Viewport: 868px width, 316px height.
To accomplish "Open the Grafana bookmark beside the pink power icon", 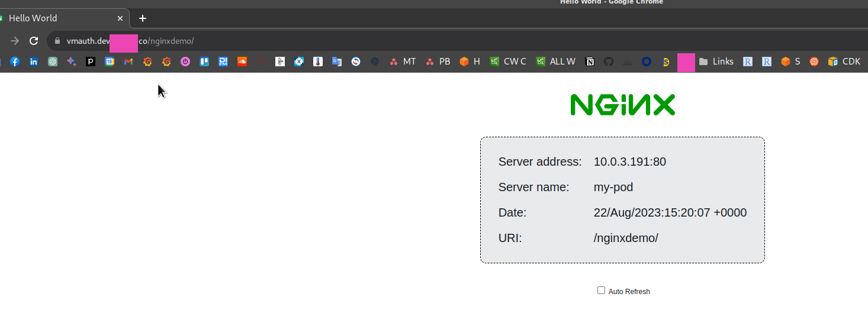I will coord(166,62).
